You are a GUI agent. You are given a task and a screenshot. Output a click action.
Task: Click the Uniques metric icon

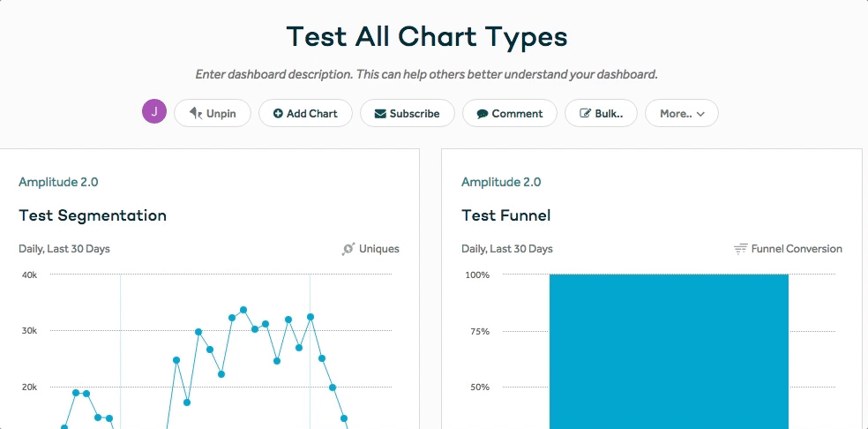(348, 249)
